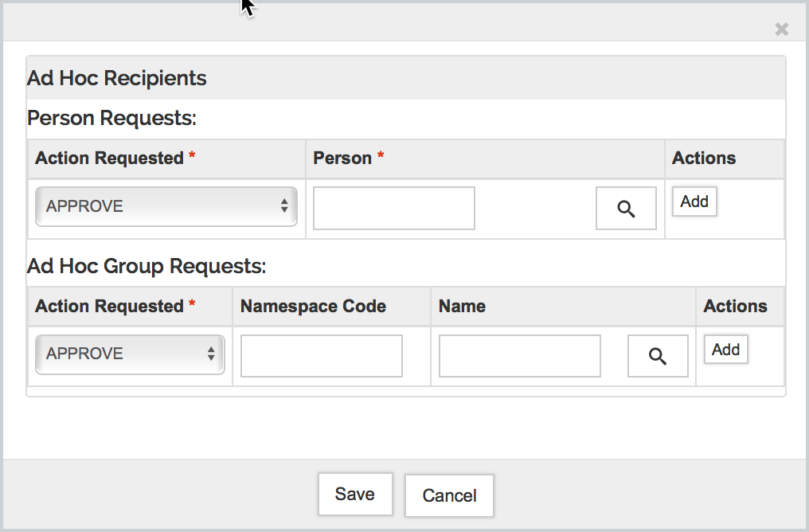Select the search icon beside the Person field
This screenshot has width=809, height=532.
coord(626,208)
